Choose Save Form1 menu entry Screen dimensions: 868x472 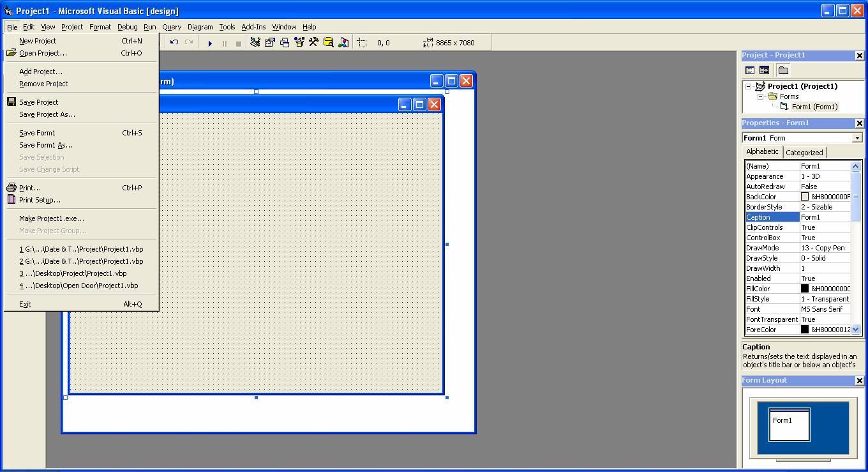81,133
